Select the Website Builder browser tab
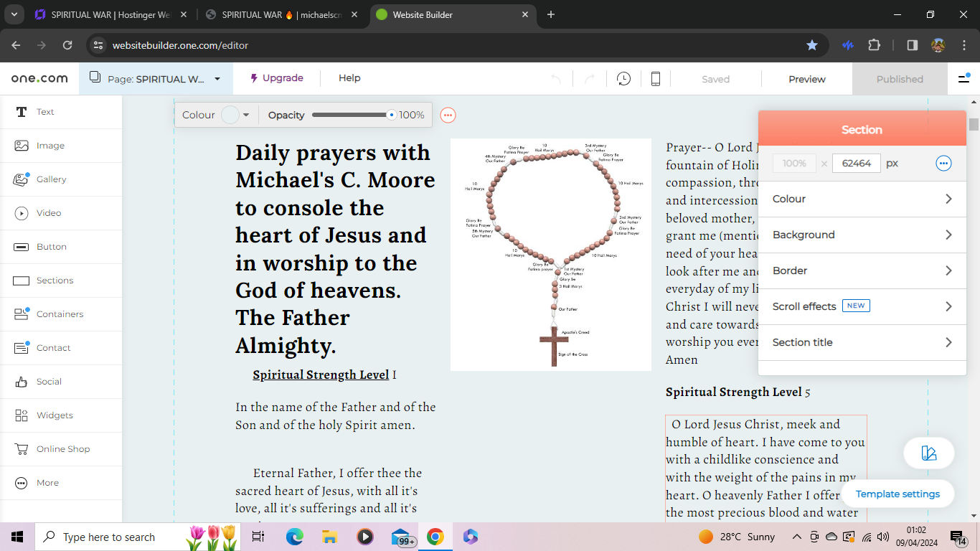The height and width of the screenshot is (551, 980). pos(452,14)
